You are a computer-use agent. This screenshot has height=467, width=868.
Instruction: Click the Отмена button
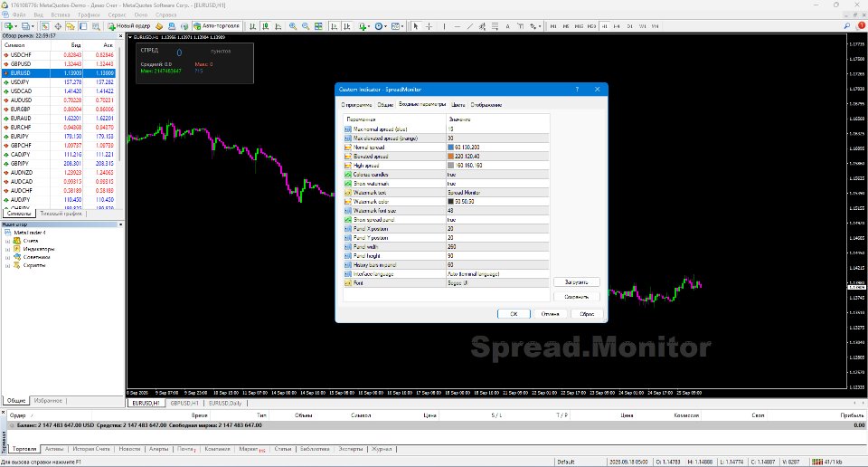[x=551, y=314]
